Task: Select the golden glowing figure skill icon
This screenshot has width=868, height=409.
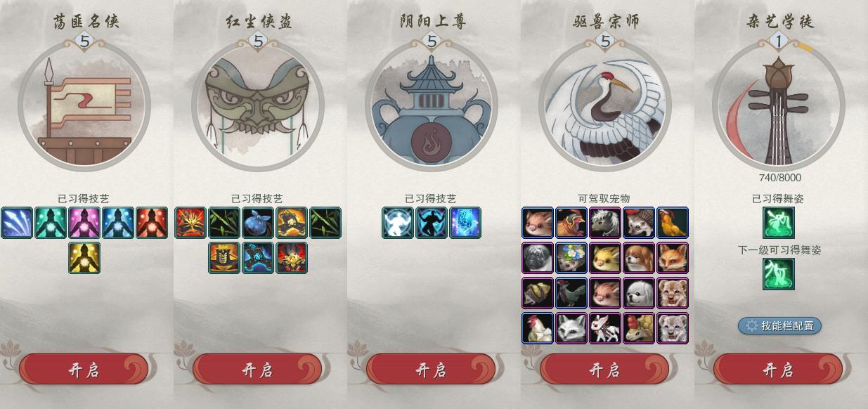Action: 84,258
